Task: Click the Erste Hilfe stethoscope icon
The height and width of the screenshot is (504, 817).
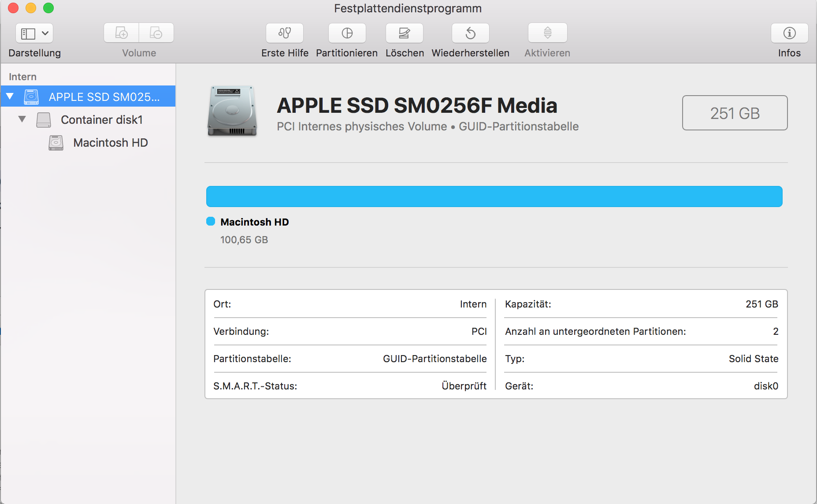Action: 285,33
